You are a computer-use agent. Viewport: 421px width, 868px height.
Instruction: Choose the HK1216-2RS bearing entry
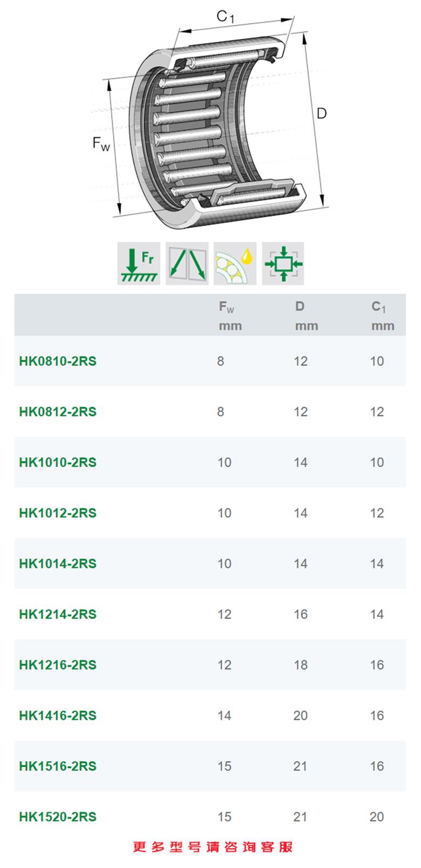(58, 665)
